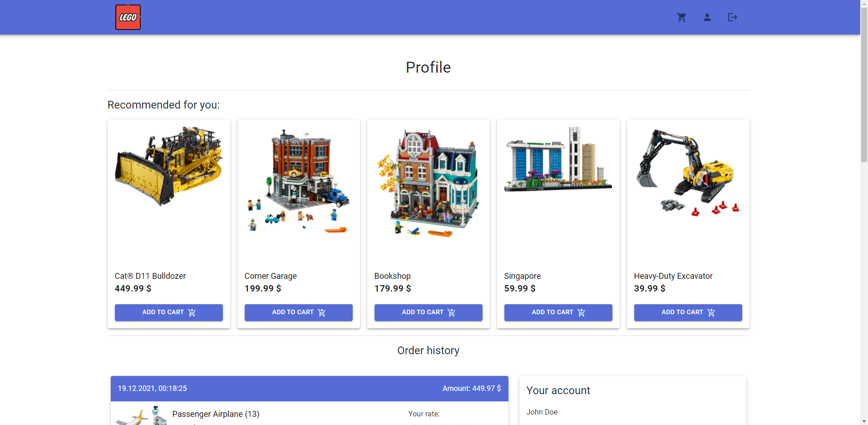Click the Heavy-Duty Excavator title
The image size is (868, 425).
673,276
